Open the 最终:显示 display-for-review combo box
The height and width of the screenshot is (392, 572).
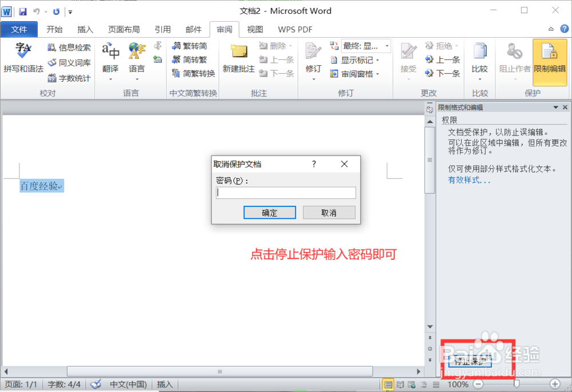point(365,46)
